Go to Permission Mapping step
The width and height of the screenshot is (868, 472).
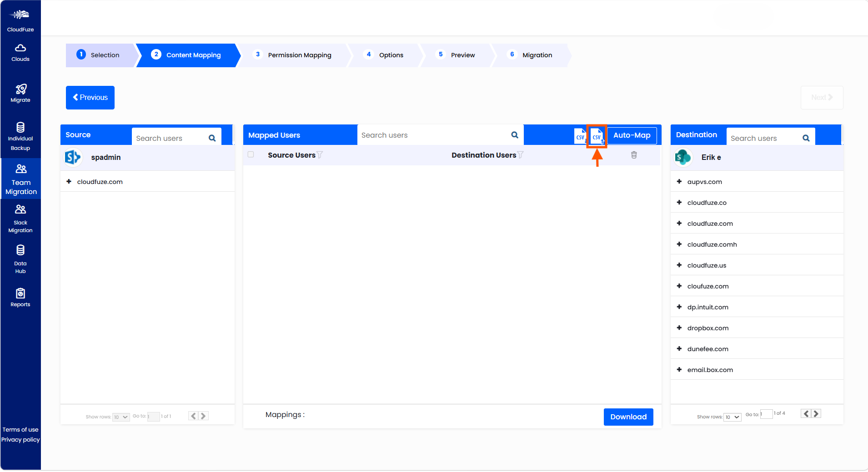293,55
